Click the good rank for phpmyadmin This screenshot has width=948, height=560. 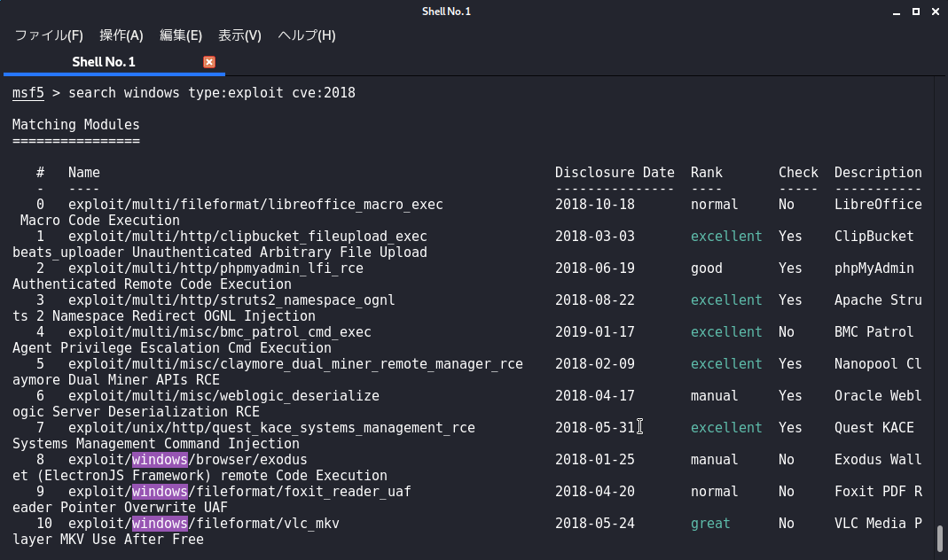(x=707, y=268)
